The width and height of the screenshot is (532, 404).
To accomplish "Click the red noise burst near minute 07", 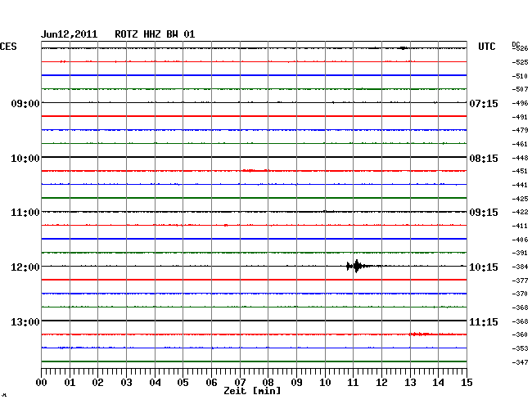I will tap(255, 170).
